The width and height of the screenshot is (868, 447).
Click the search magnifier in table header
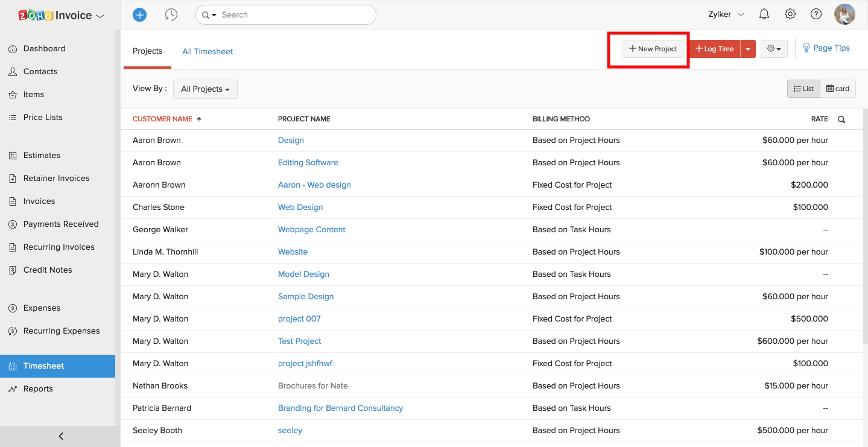(x=841, y=119)
